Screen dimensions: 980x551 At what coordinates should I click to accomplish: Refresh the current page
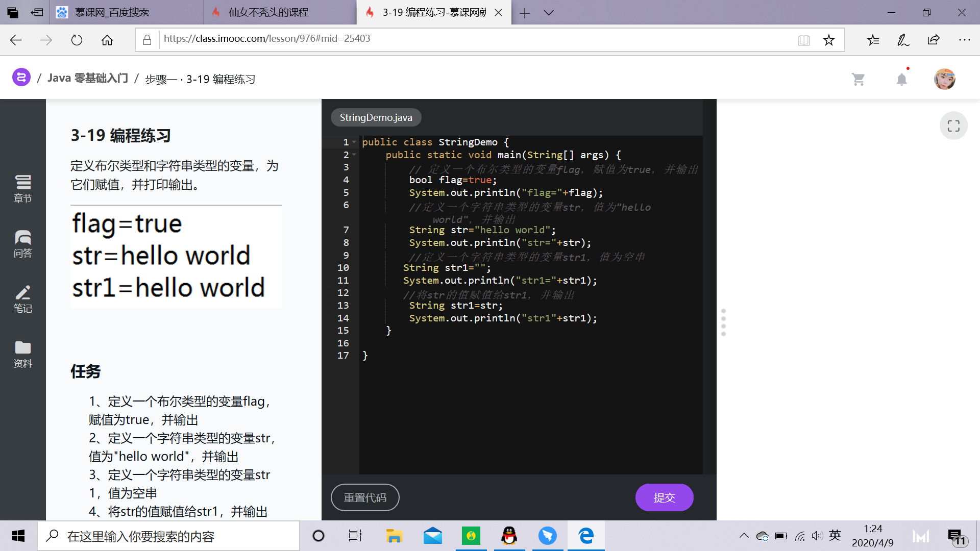(x=77, y=40)
